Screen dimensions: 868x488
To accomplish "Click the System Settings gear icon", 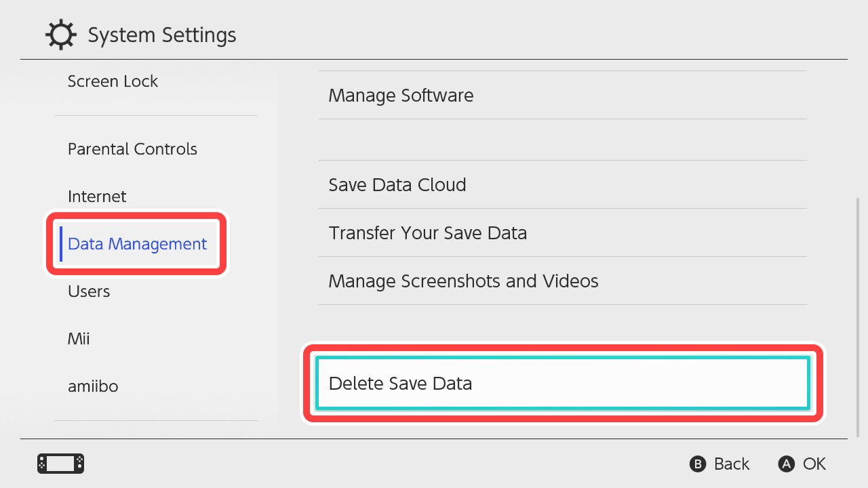I will tap(61, 35).
